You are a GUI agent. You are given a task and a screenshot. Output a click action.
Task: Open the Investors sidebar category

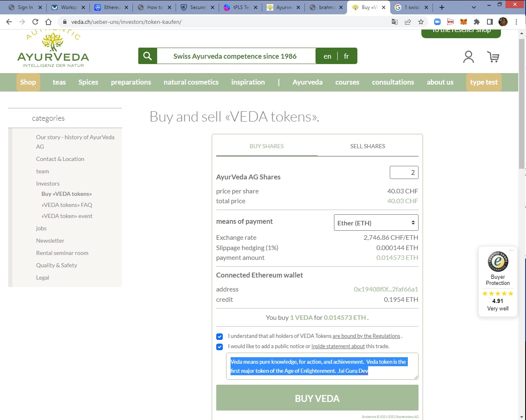tap(48, 184)
